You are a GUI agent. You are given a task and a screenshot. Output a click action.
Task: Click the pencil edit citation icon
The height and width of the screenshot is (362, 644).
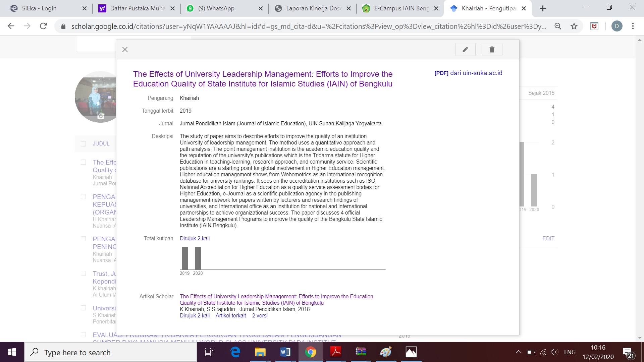coord(465,50)
